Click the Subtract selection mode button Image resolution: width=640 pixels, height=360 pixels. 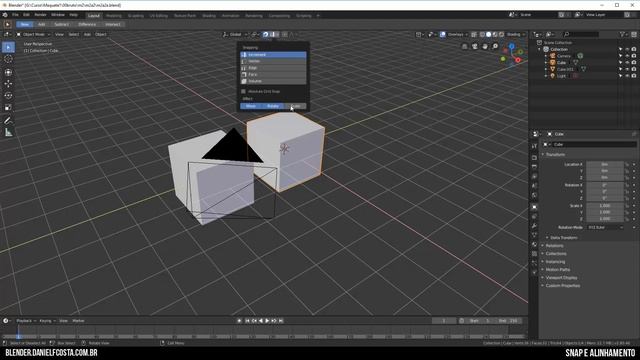pos(61,24)
